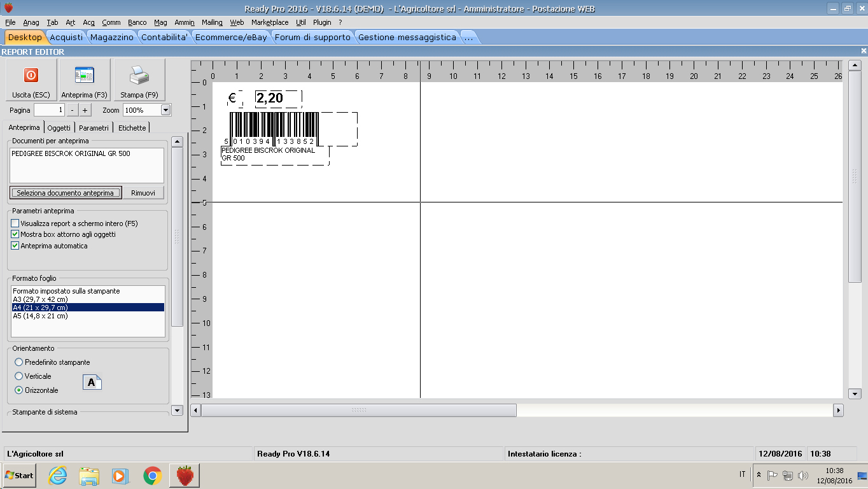Click the Rimuovi button

[x=143, y=193]
